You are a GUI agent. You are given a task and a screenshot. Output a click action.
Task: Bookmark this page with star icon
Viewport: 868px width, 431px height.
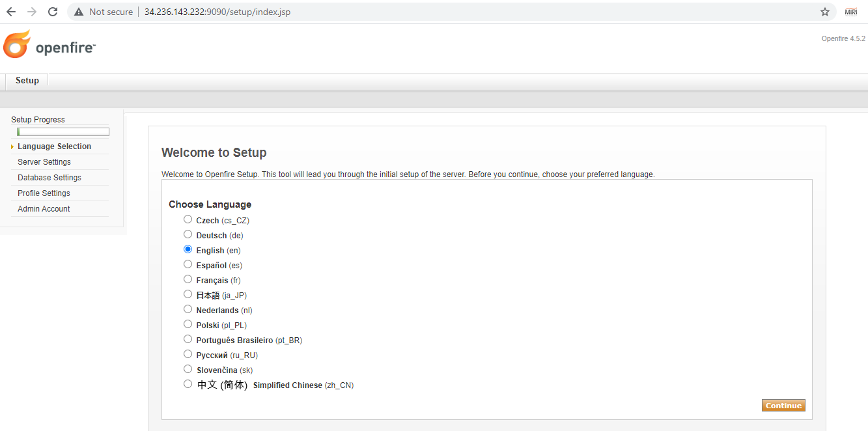click(825, 12)
